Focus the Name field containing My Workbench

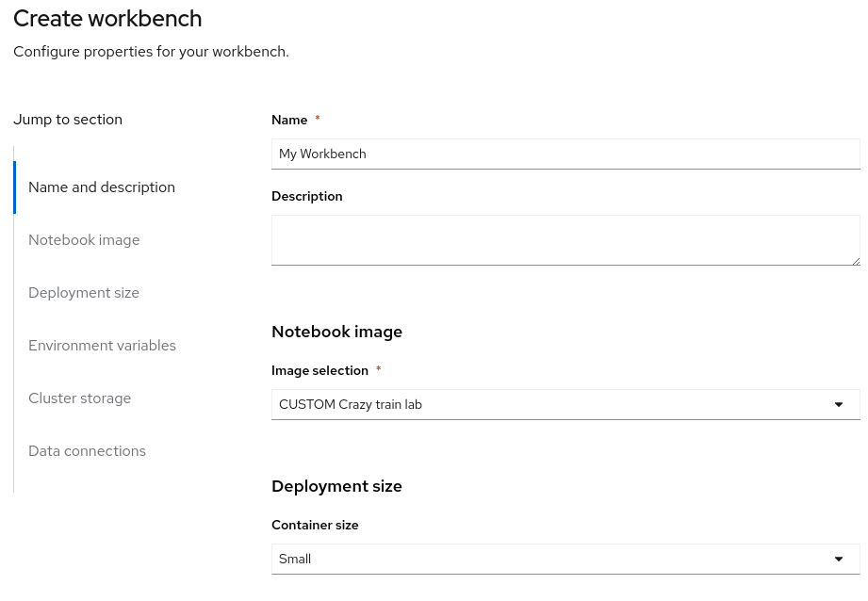coord(564,154)
